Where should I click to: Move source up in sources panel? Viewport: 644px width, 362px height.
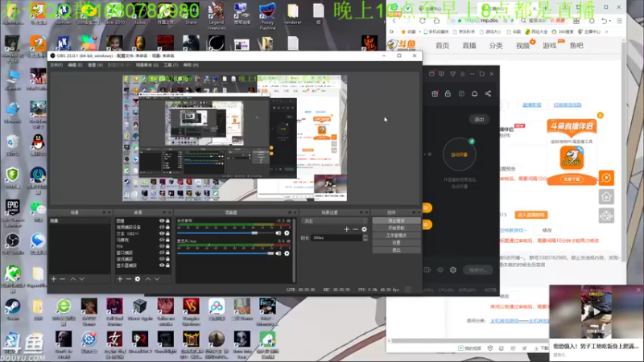[148, 278]
